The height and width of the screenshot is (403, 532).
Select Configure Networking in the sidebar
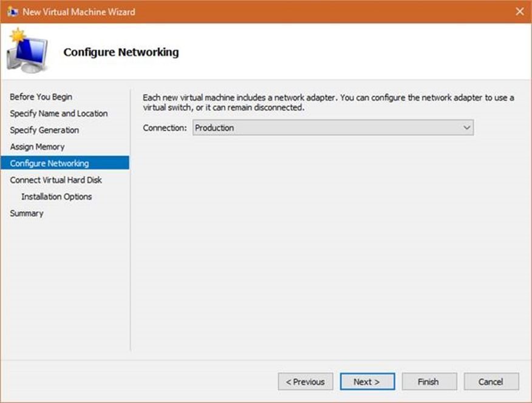[65, 163]
